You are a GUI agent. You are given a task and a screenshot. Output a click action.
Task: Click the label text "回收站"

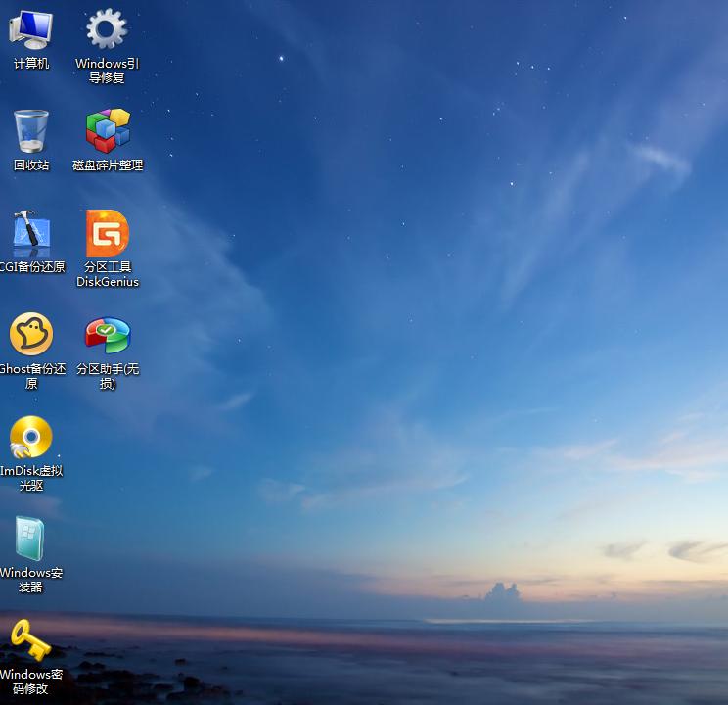tap(31, 164)
